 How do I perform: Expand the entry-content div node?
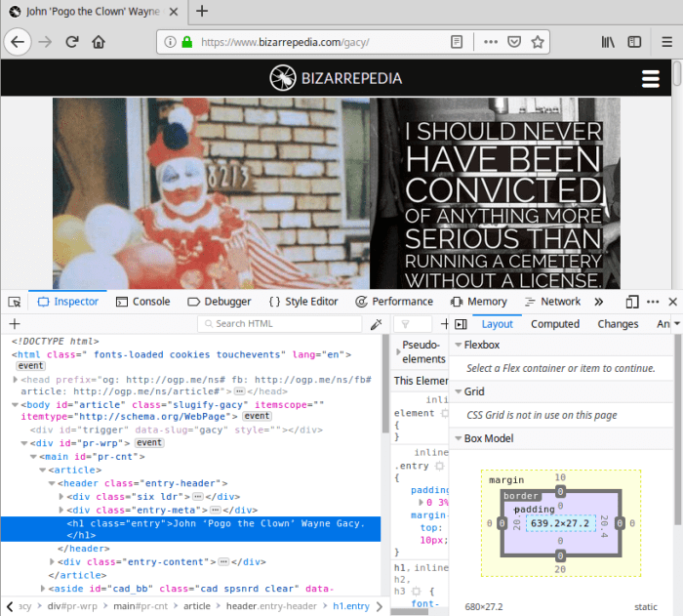(x=54, y=562)
